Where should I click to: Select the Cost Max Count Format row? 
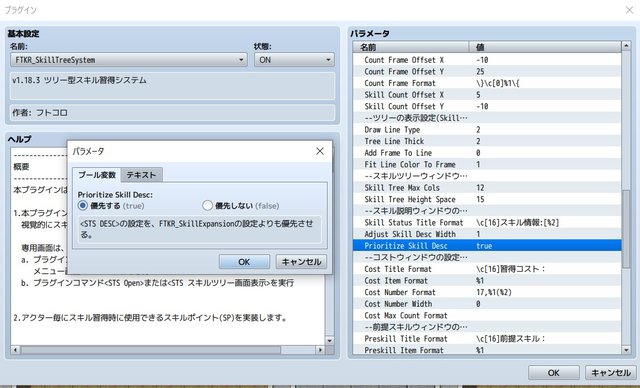(x=487, y=315)
